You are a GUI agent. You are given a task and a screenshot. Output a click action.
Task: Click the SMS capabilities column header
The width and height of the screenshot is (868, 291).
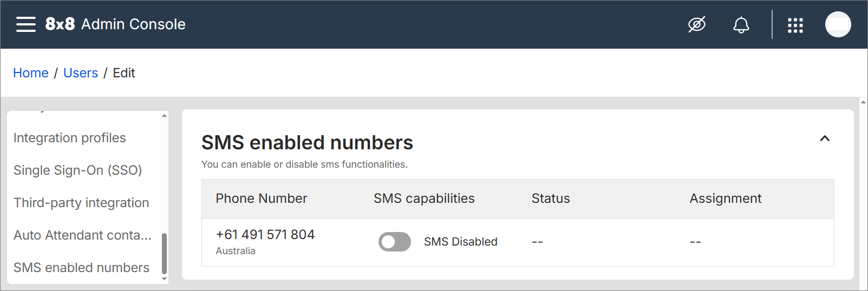coord(424,199)
